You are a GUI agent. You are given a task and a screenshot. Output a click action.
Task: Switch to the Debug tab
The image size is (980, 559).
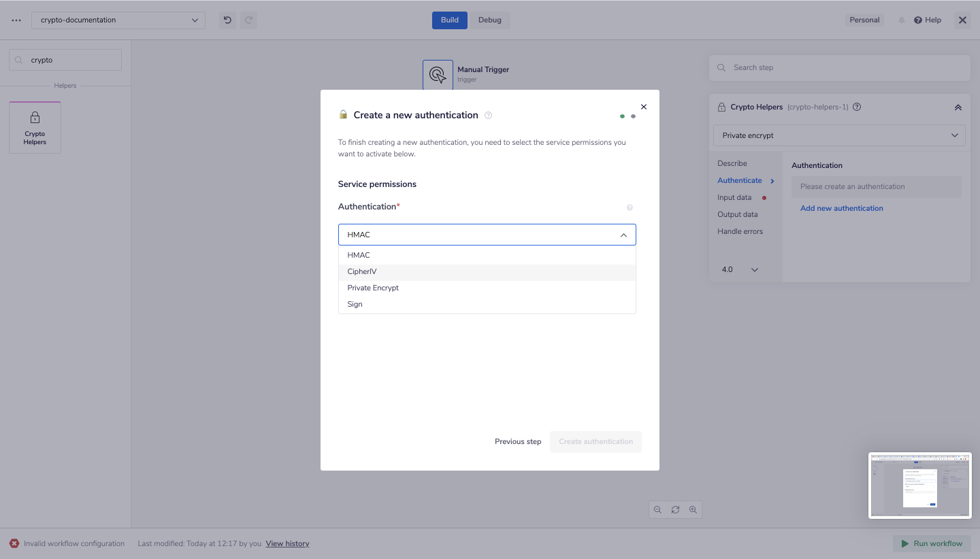[490, 20]
